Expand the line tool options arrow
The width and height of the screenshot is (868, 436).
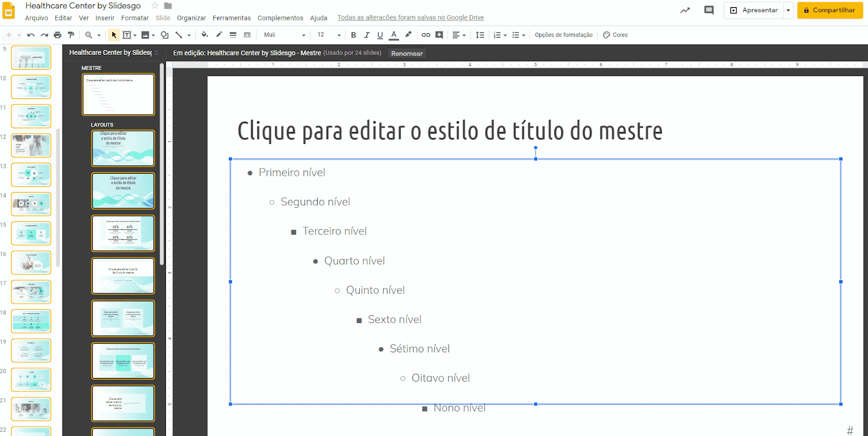coord(189,35)
